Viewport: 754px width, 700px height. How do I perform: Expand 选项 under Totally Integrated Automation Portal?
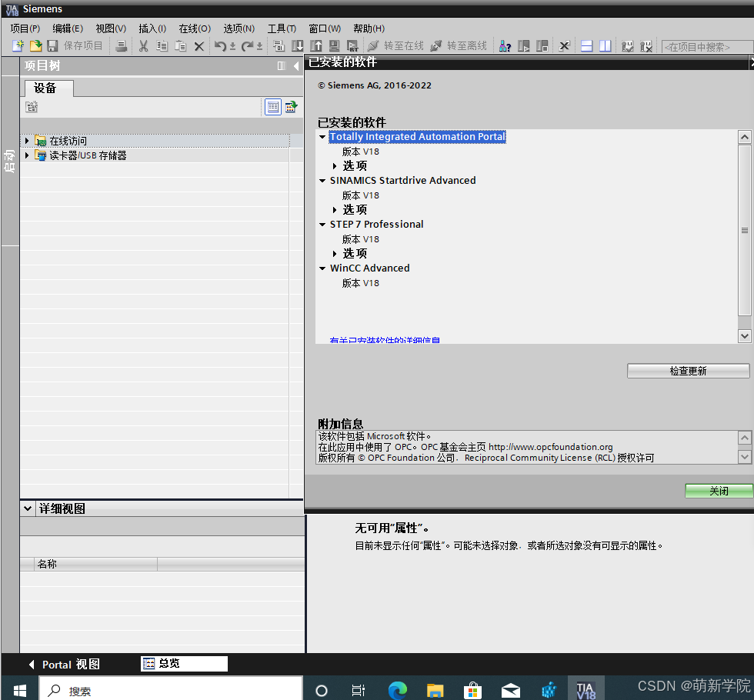coord(335,166)
